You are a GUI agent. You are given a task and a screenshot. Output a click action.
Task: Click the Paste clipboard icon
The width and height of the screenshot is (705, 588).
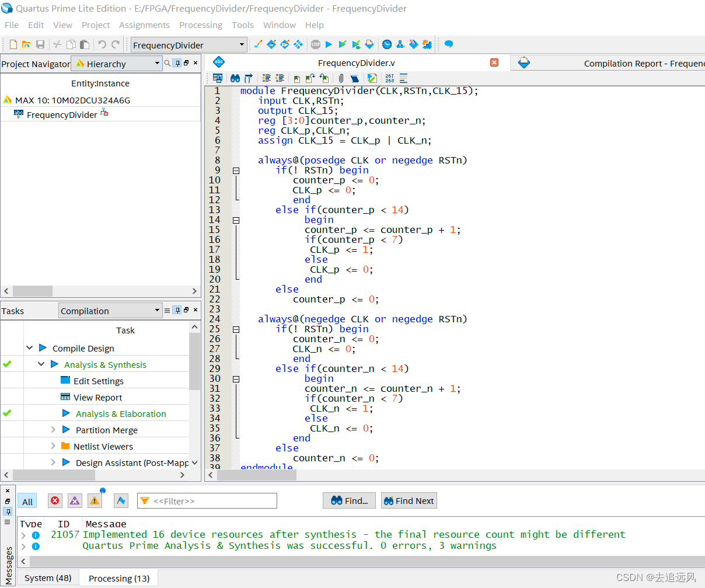(85, 44)
